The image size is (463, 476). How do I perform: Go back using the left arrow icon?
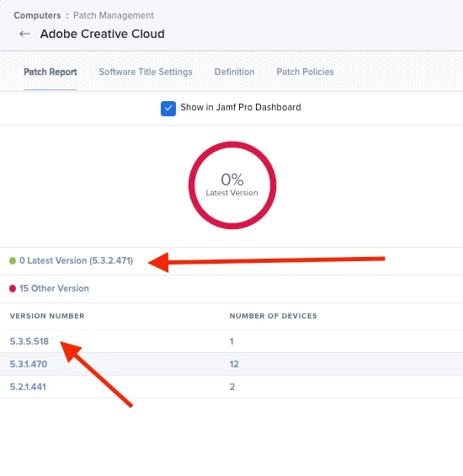click(x=24, y=34)
